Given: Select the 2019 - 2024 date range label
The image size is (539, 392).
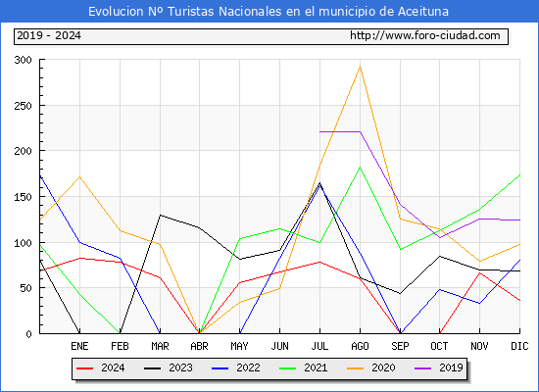Looking at the screenshot, I should [49, 35].
